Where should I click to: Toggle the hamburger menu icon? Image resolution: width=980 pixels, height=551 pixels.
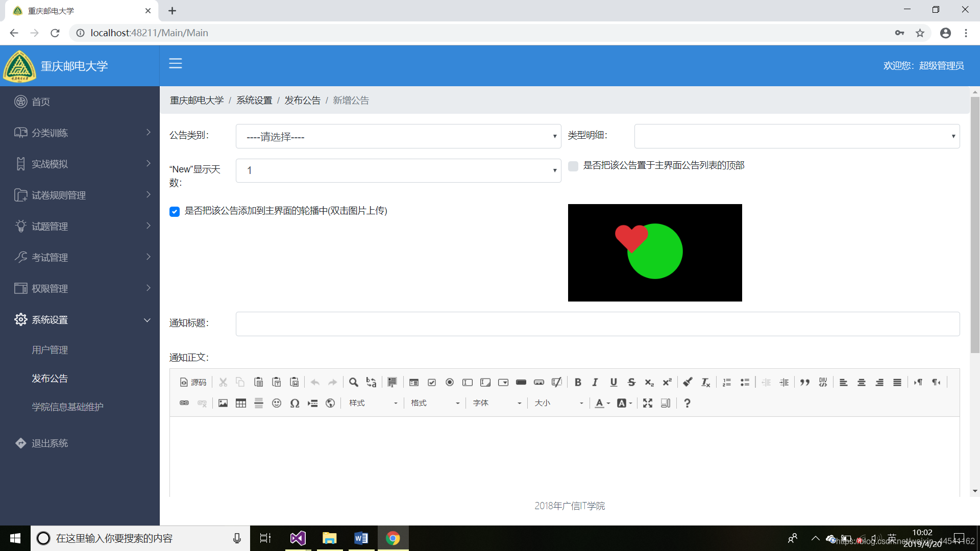coord(176,63)
